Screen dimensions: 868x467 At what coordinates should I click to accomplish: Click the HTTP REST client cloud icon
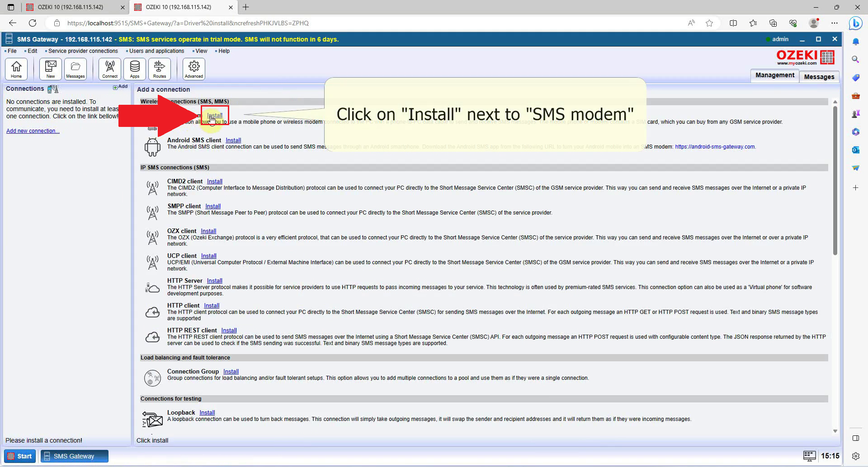152,337
